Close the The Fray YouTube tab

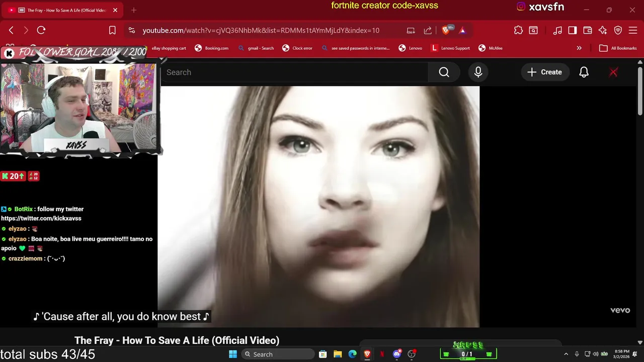(115, 10)
